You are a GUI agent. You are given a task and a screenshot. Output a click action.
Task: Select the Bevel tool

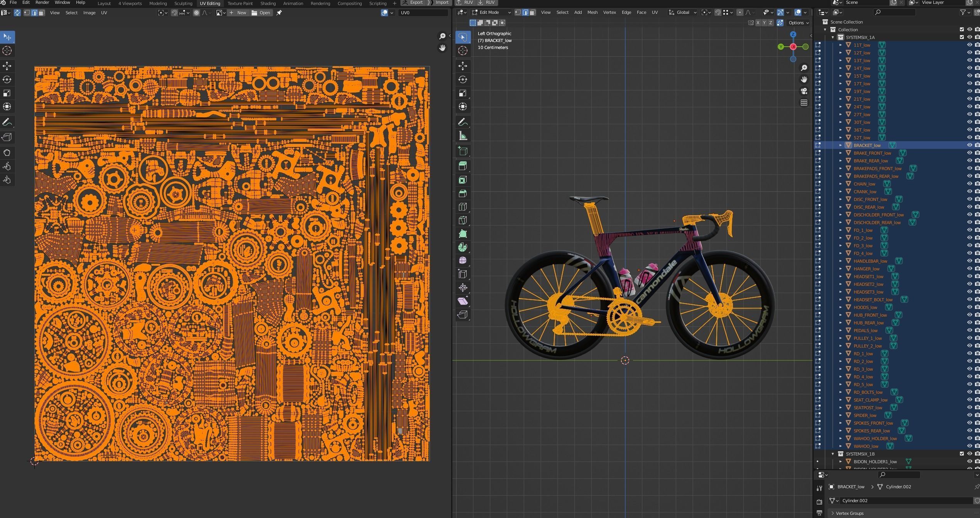click(x=463, y=193)
